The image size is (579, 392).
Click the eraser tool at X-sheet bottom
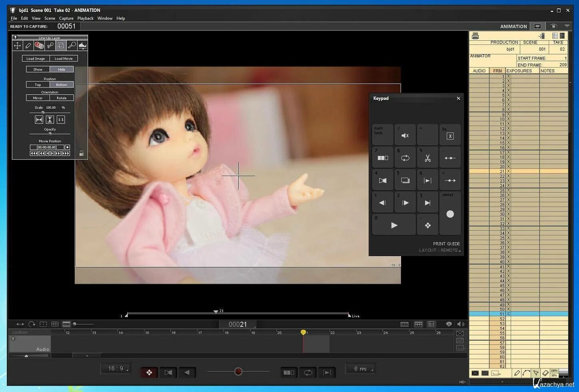(545, 373)
